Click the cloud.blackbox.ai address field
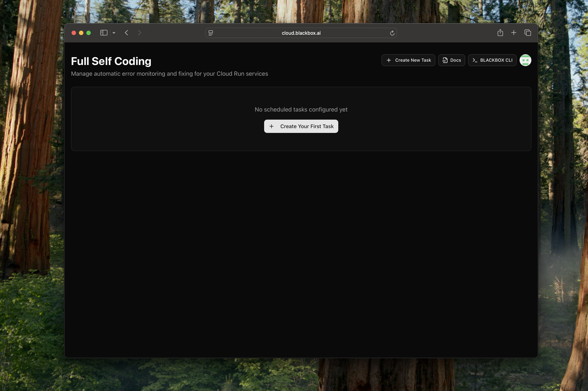 click(x=301, y=33)
